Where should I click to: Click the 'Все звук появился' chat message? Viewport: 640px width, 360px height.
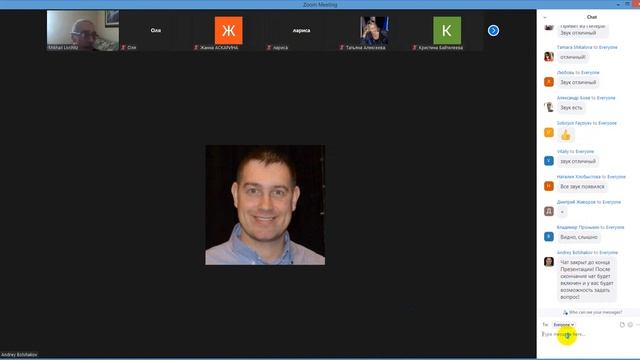tap(582, 187)
